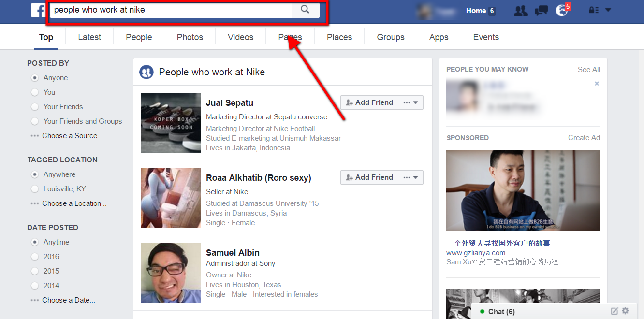This screenshot has width=644, height=319.
Task: Click the Create Ad link
Action: [584, 138]
